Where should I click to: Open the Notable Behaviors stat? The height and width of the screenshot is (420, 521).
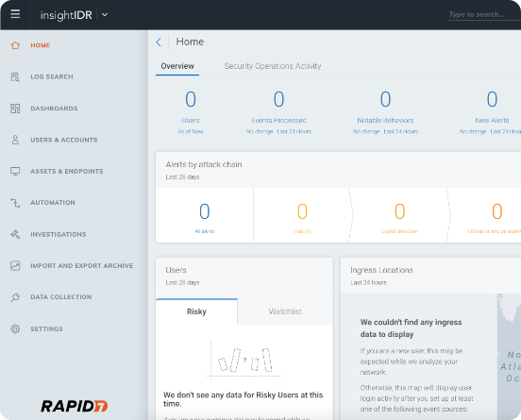pos(385,112)
